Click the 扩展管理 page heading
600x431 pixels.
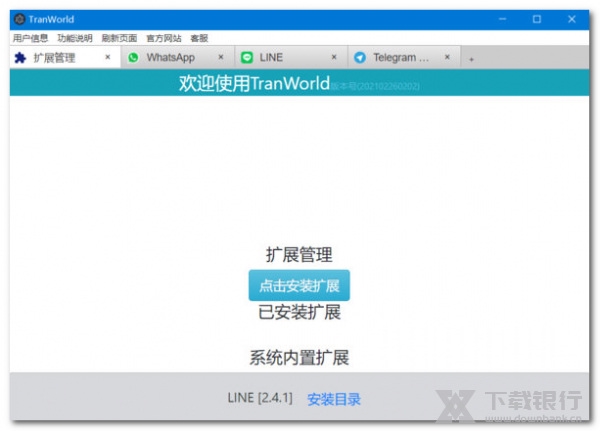[299, 254]
